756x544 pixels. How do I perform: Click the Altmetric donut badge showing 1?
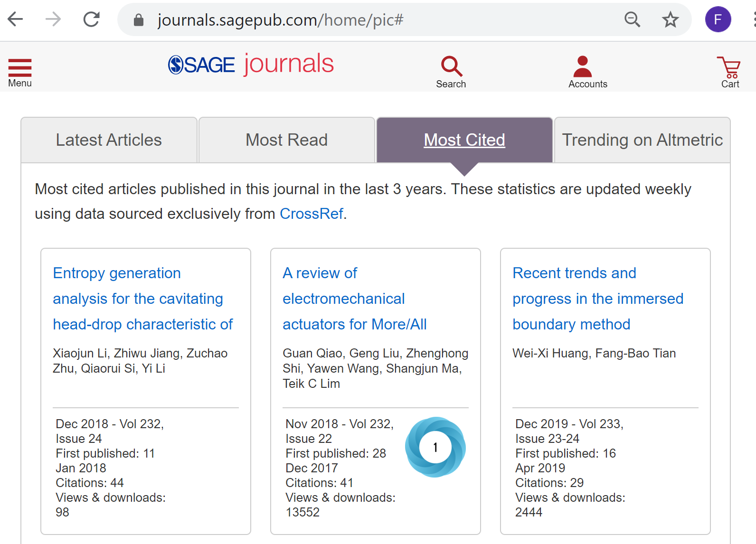tap(435, 447)
